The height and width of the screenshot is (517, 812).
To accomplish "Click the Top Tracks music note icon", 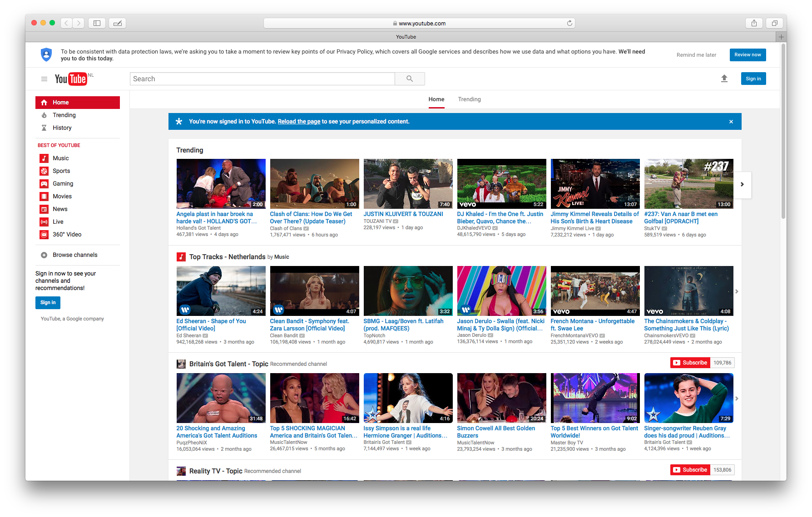I will point(181,257).
